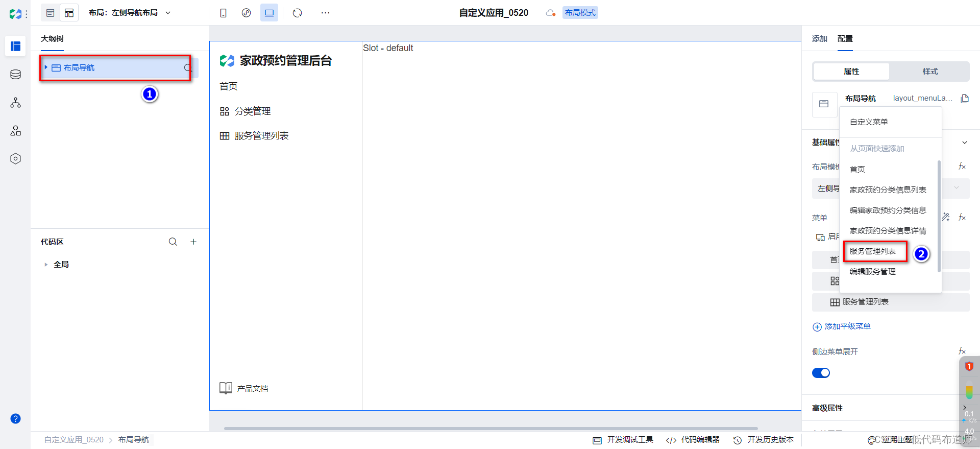Switch to the 配置 tab

(845, 39)
